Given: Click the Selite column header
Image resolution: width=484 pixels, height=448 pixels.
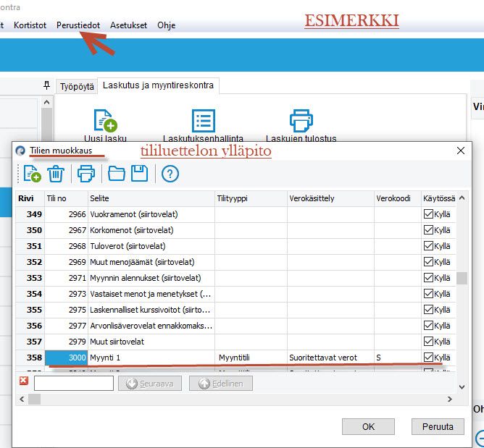Looking at the screenshot, I should 151,198.
